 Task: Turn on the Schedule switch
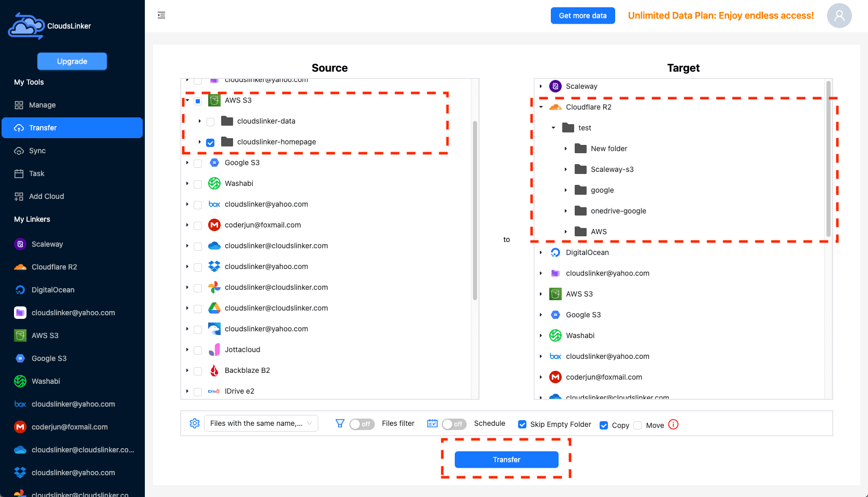coord(454,424)
